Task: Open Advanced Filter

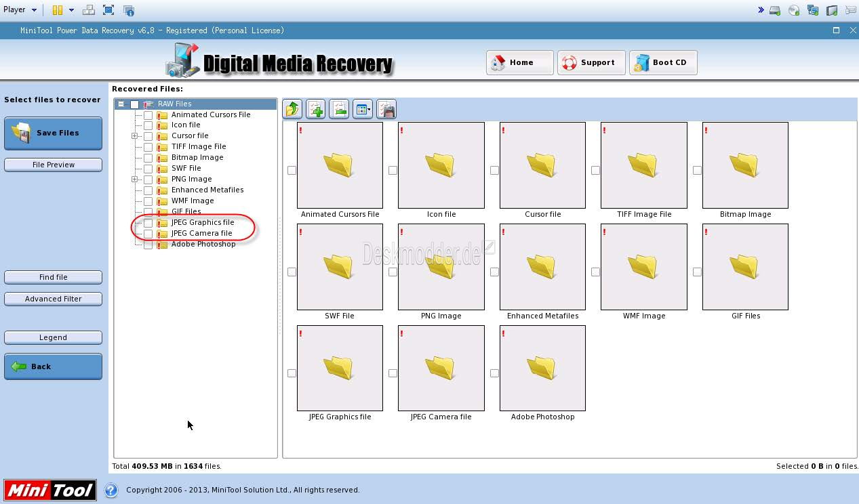Action: [53, 299]
